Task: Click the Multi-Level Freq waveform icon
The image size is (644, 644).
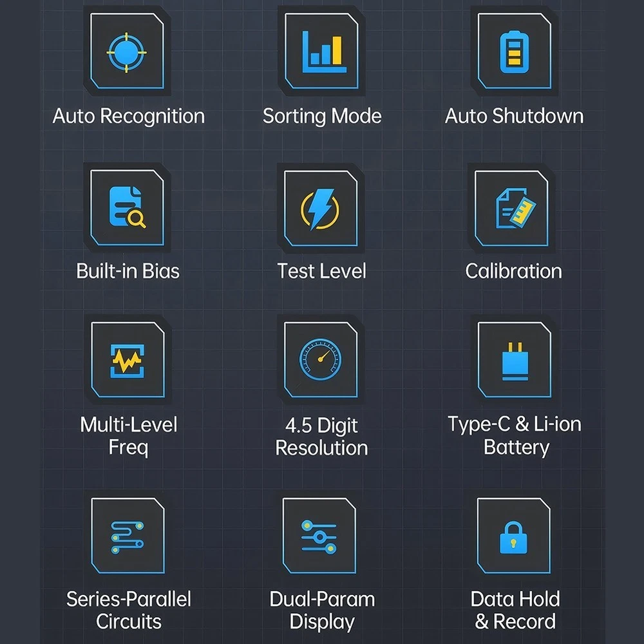Action: pos(128,360)
